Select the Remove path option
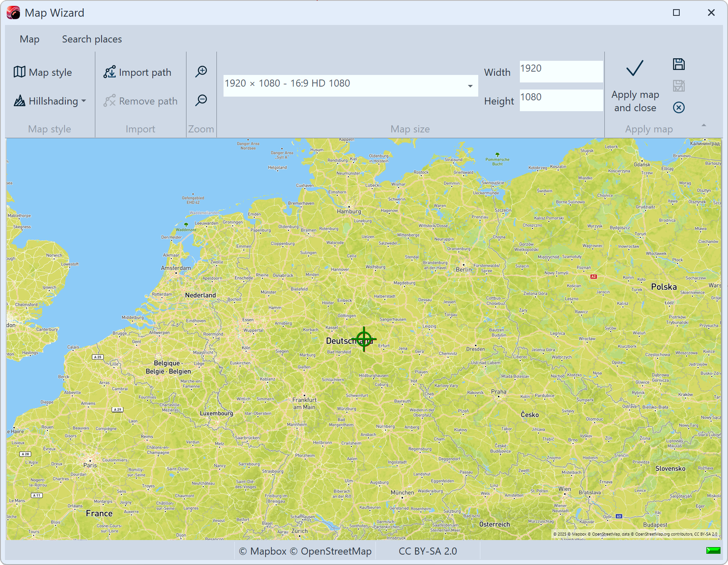This screenshot has height=565, width=728. [x=141, y=101]
